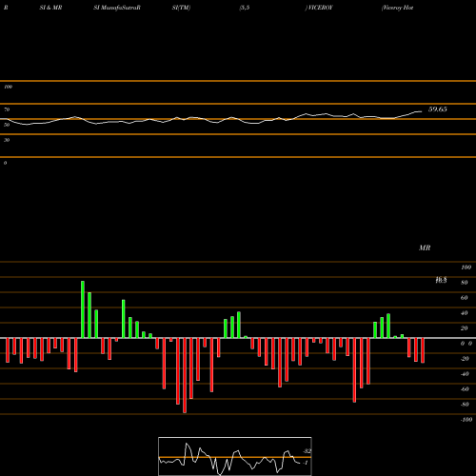This screenshot has height=476, width=476.
Task: Click the 32 label in mini chart
Action: pos(307,451)
